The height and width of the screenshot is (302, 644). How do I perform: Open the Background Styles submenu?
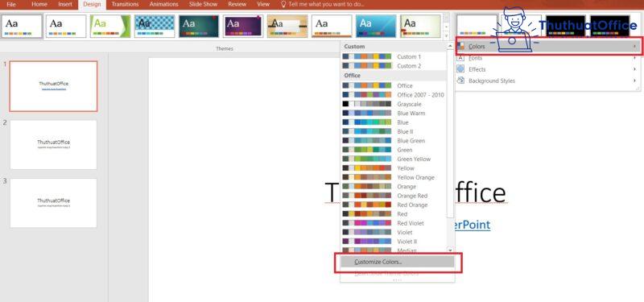pyautogui.click(x=548, y=81)
